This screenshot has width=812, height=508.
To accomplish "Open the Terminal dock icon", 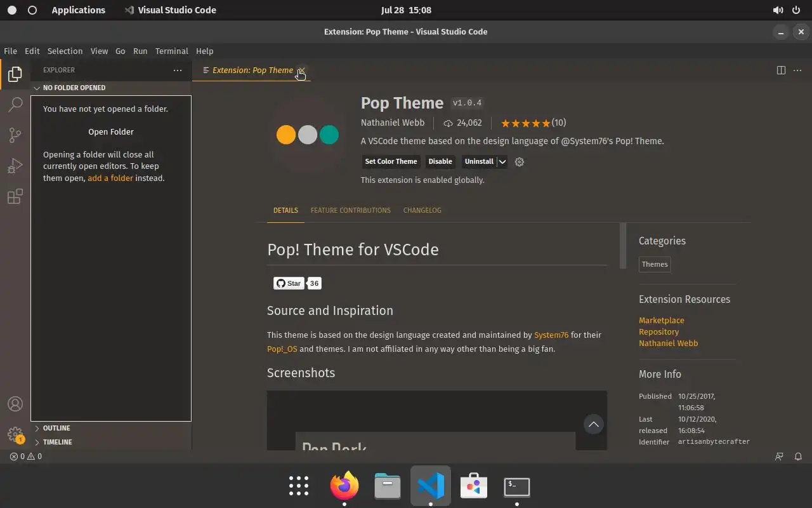I will 517,486.
